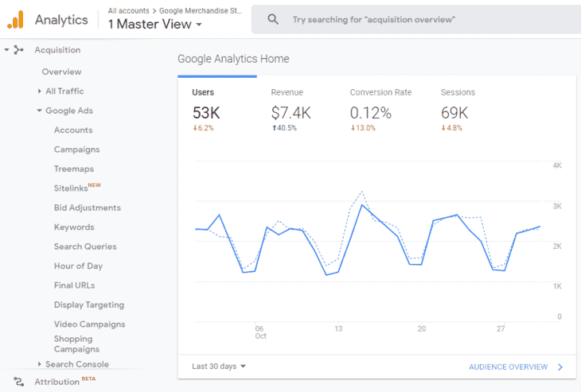Click the Acquisition menu label
This screenshot has width=581, height=392.
click(x=57, y=50)
